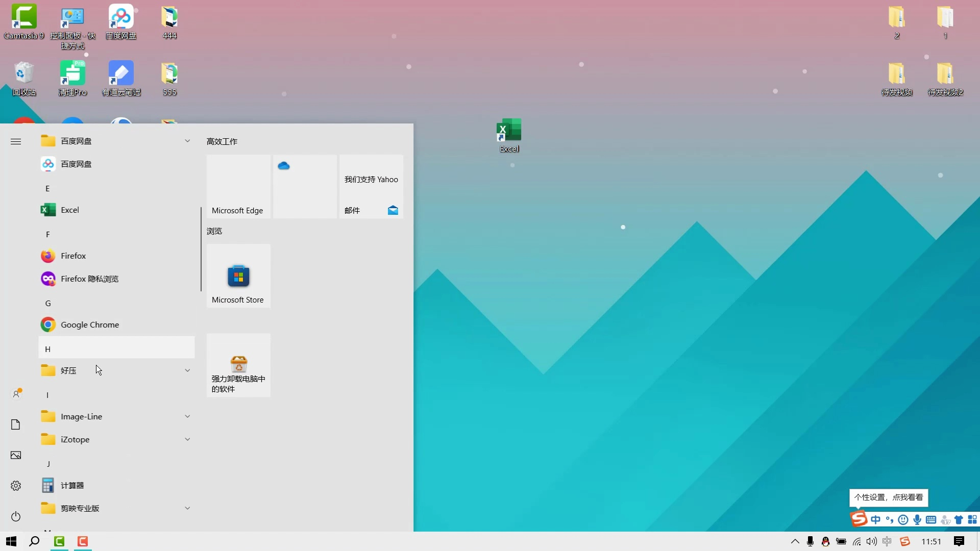980x551 pixels.
Task: Toggle Sogou Chinese/English input mode
Action: (876, 520)
